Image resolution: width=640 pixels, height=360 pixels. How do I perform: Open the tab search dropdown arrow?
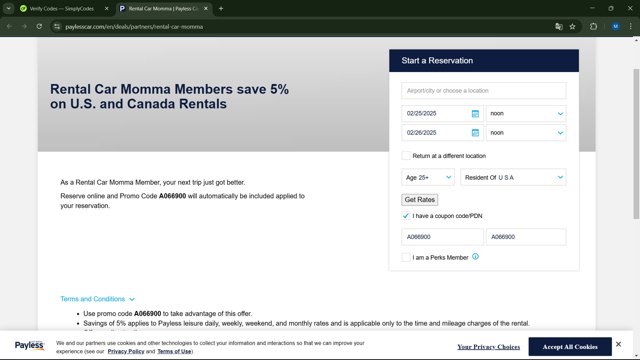(x=9, y=9)
